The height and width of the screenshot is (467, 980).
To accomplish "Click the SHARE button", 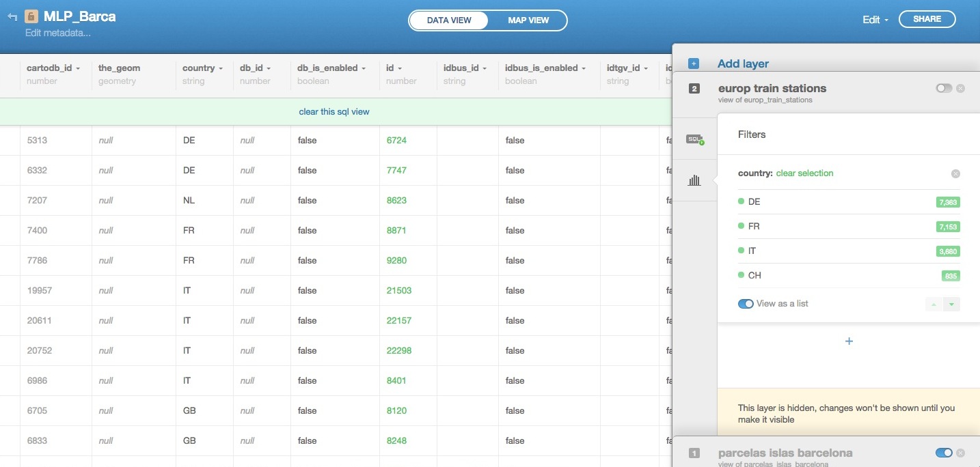I will point(927,19).
